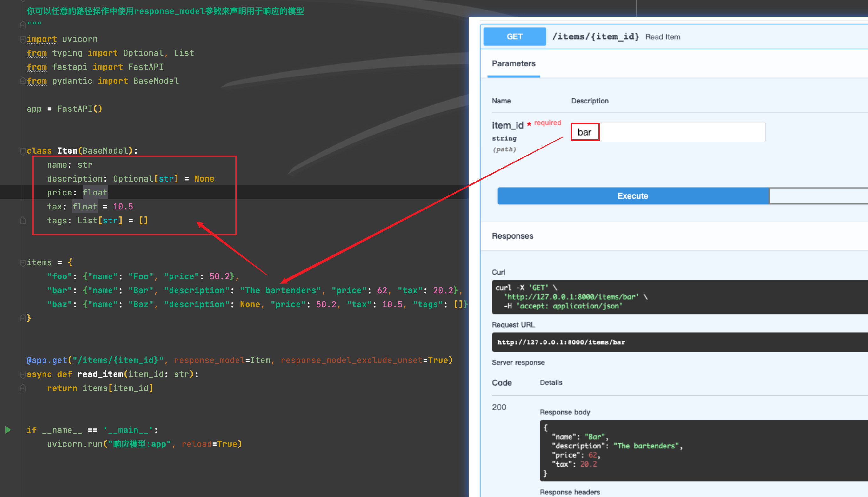The width and height of the screenshot is (868, 497).
Task: Click the 'price: float' line in editor
Action: (77, 193)
